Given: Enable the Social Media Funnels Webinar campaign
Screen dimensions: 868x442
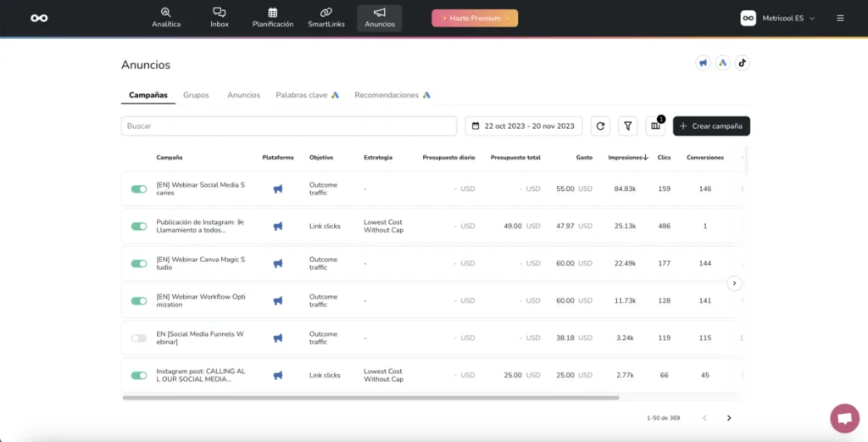Looking at the screenshot, I should [139, 338].
